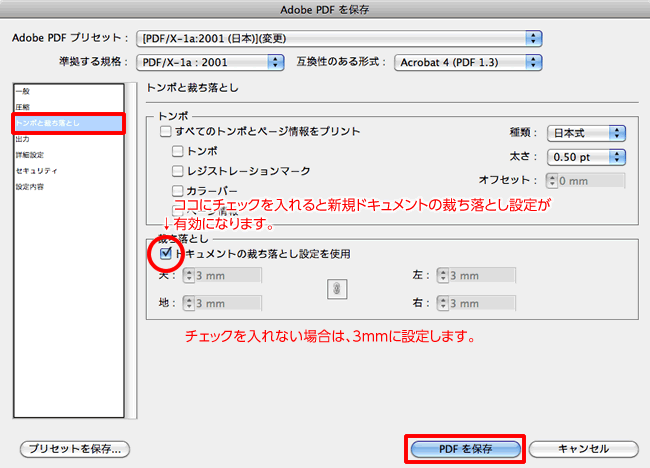Click the 地 bleed stepper arrows
Image resolution: width=650 pixels, height=468 pixels.
[189, 303]
